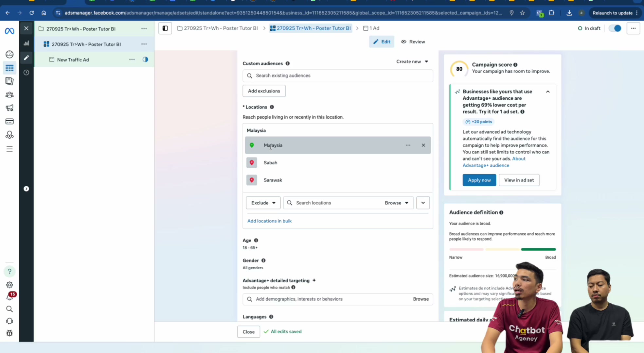Select the 1 Ad breadcrumb
Viewport: 644px width, 353px height.
point(371,28)
